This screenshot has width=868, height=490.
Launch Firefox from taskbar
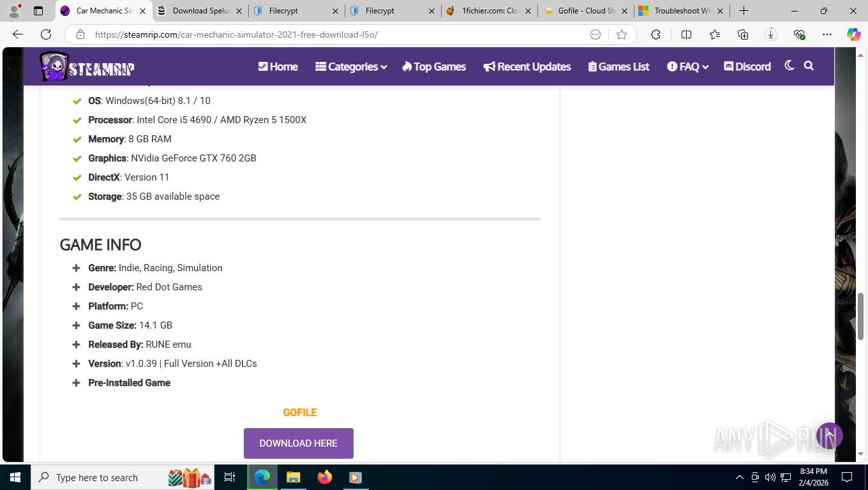pos(324,477)
